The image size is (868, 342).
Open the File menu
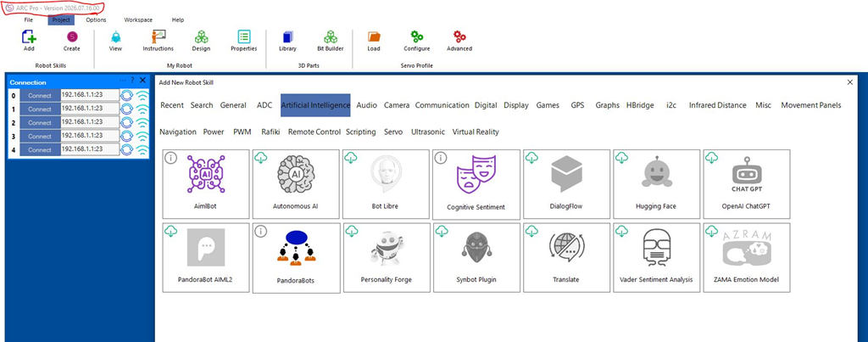click(29, 20)
